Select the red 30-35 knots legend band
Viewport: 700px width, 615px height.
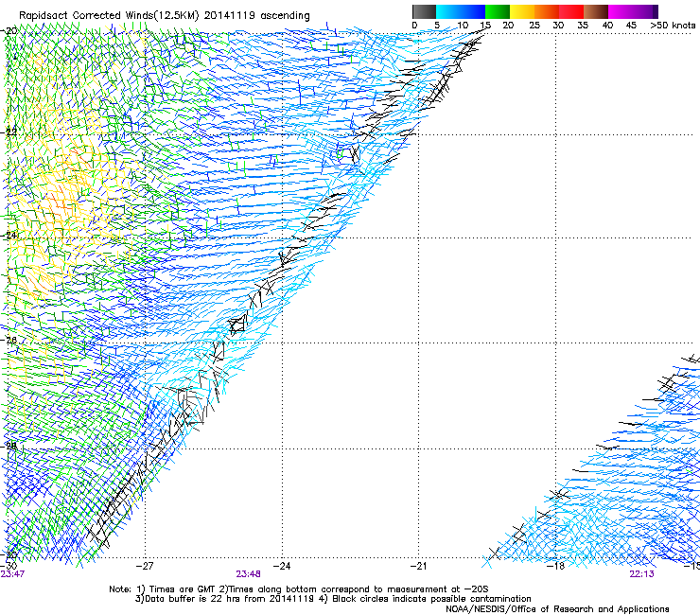(571, 11)
